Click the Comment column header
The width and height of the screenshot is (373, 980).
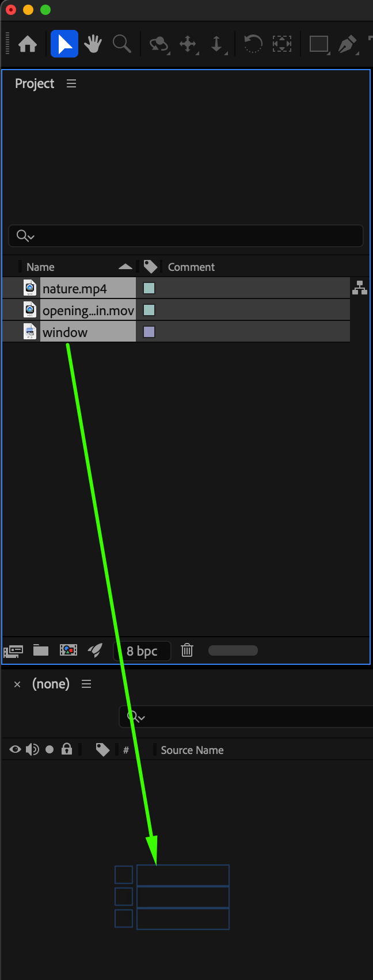tap(191, 267)
